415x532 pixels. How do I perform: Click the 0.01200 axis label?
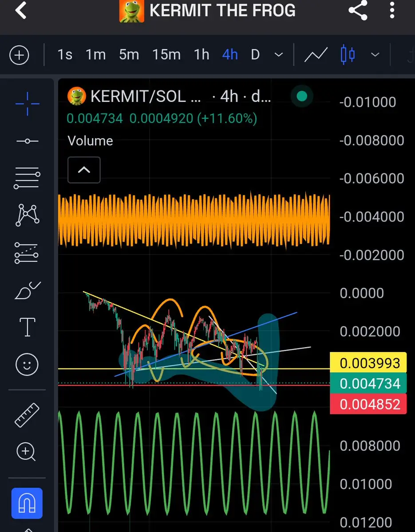point(366,522)
